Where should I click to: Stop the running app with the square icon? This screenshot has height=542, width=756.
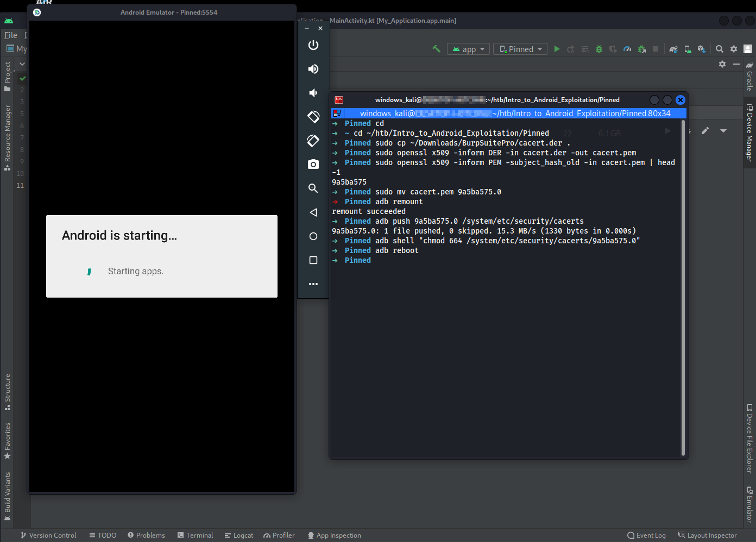(x=656, y=49)
